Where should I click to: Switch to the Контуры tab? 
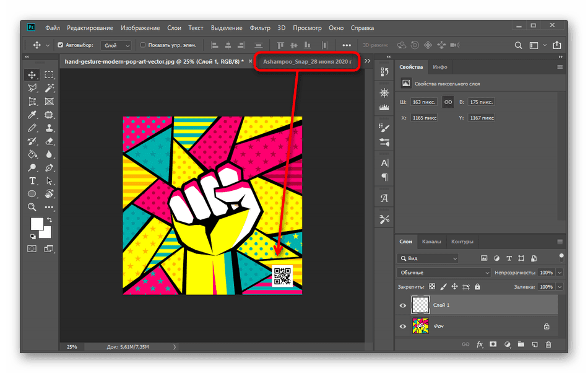pyautogui.click(x=462, y=242)
